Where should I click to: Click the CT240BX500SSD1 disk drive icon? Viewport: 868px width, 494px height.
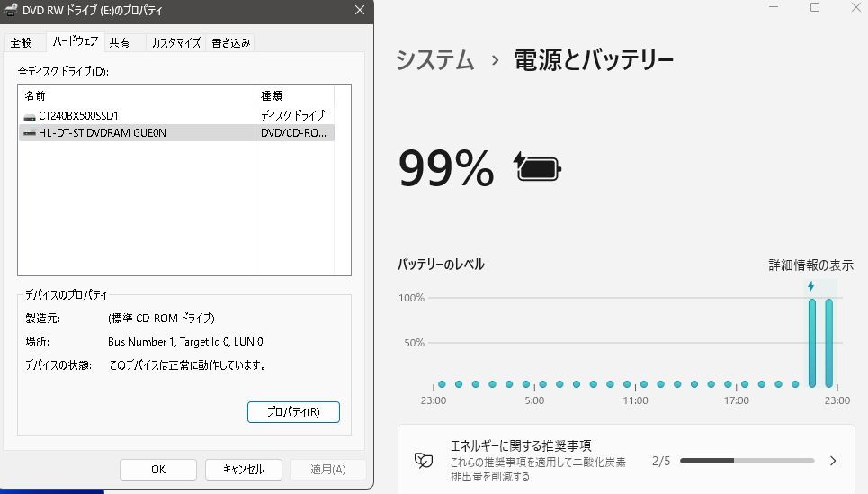pos(30,115)
